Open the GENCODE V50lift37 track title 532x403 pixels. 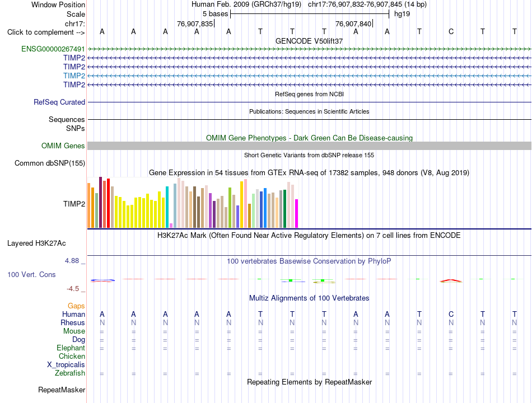tap(309, 41)
